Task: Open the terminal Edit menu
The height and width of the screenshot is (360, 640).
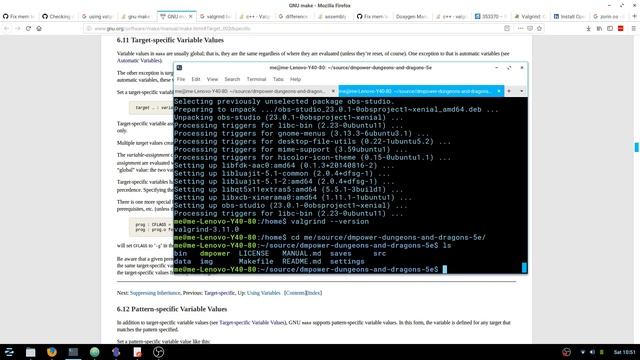Action: (196, 79)
